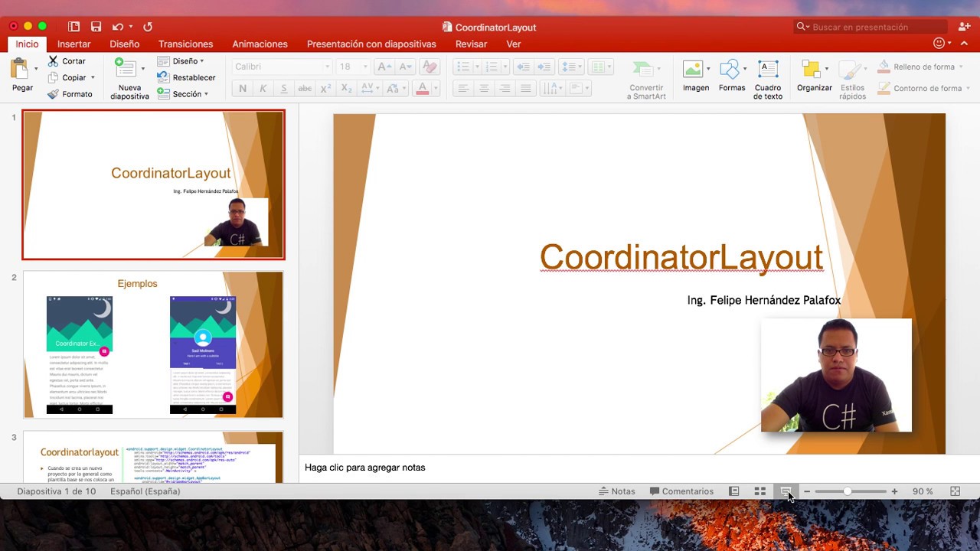Increase font size with the larger A icon
980x551 pixels.
pyautogui.click(x=384, y=67)
